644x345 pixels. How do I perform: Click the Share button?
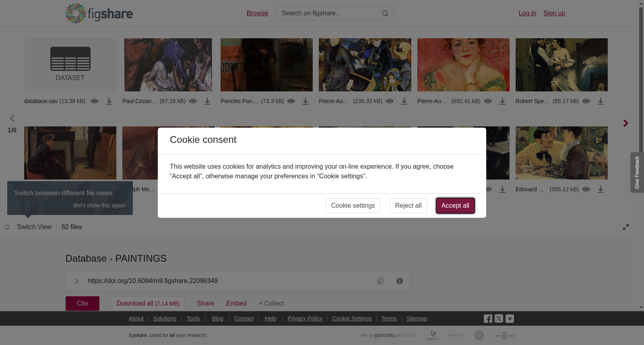pos(206,304)
